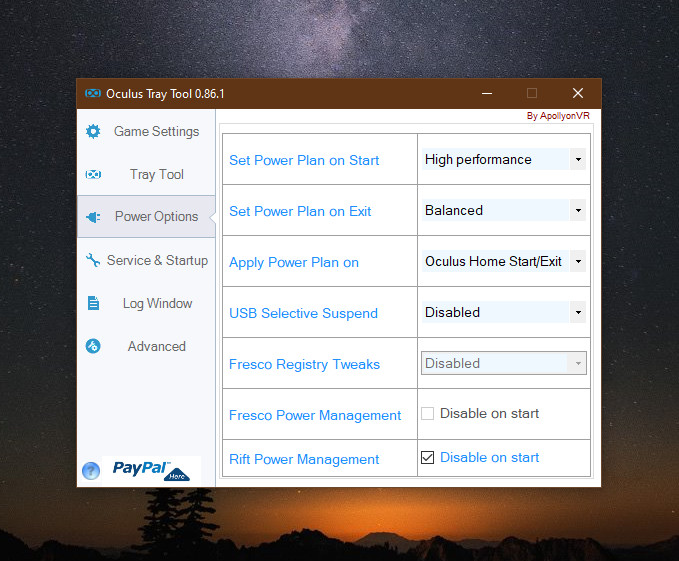Viewport: 679px width, 561px height.
Task: Close the Oculus Tray Tool window
Action: tap(578, 93)
